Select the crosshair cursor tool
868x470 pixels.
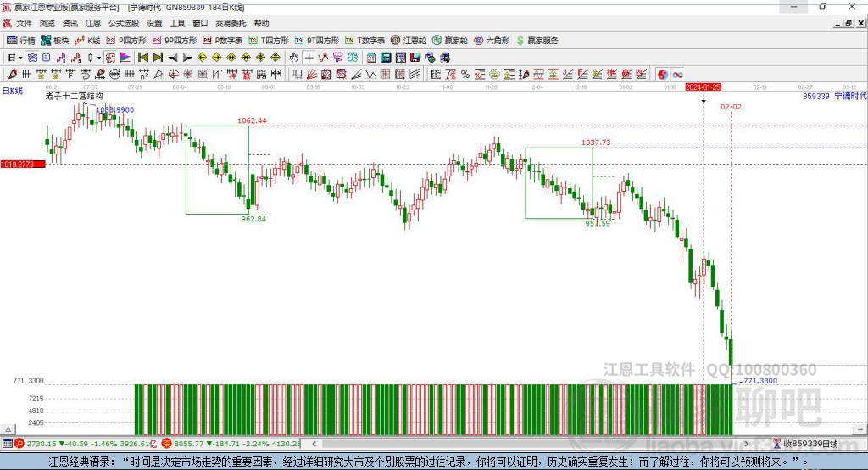(309, 57)
